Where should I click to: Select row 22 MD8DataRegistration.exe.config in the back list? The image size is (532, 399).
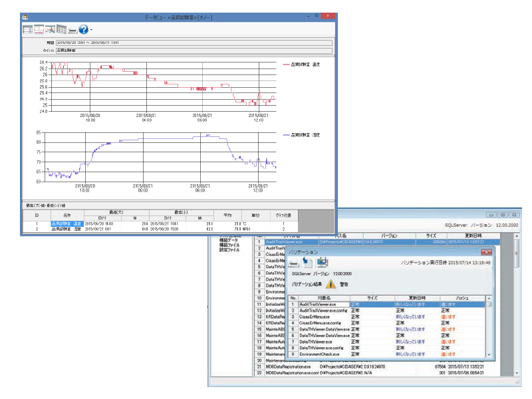(x=378, y=373)
